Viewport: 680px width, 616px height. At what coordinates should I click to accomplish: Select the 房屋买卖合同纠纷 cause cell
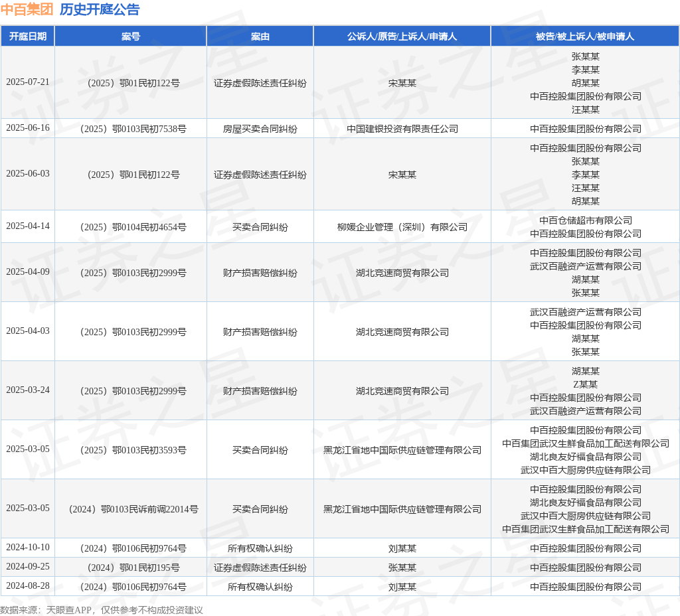coord(260,129)
